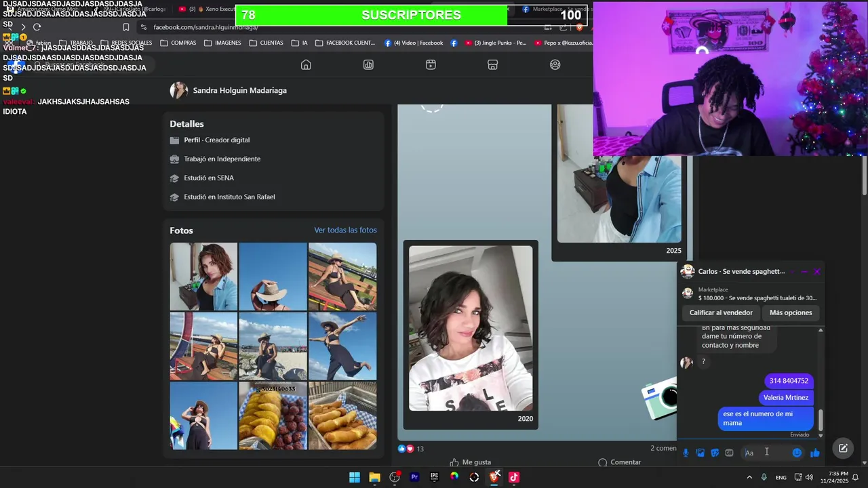Open Jingle Punks YouTube bookmark
Image resolution: width=868 pixels, height=488 pixels.
(495, 43)
